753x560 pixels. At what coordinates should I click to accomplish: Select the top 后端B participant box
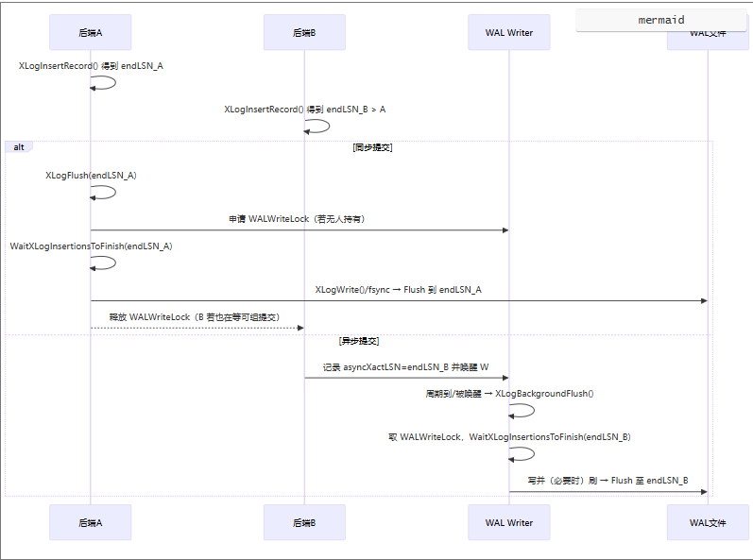pos(304,33)
